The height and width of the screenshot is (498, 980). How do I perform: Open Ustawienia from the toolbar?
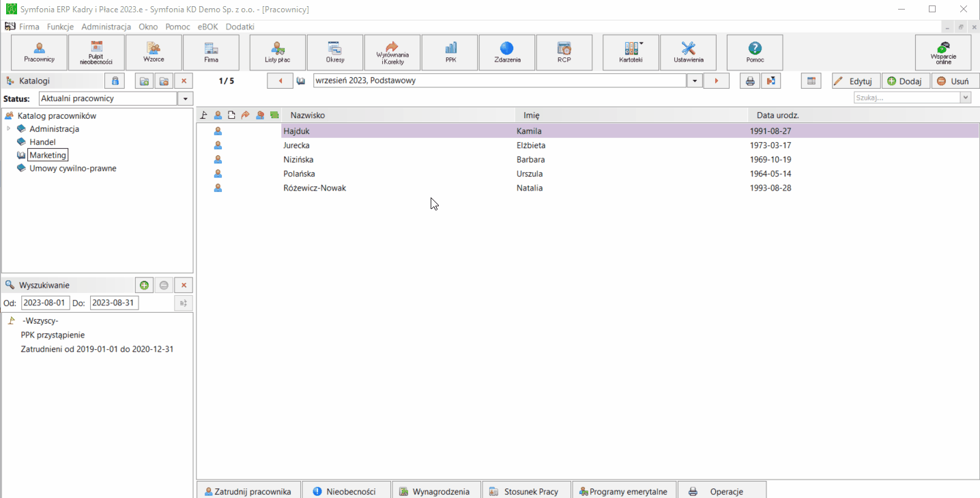point(688,53)
